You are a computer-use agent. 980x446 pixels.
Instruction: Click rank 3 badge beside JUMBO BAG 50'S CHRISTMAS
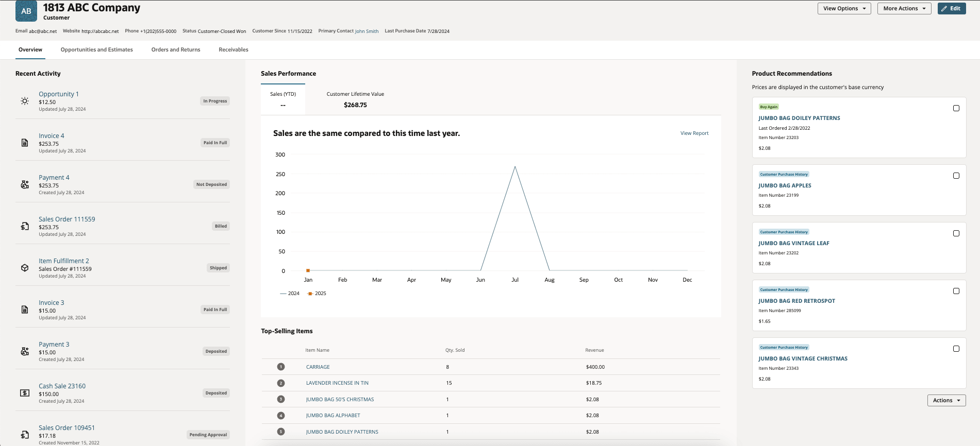[281, 399]
